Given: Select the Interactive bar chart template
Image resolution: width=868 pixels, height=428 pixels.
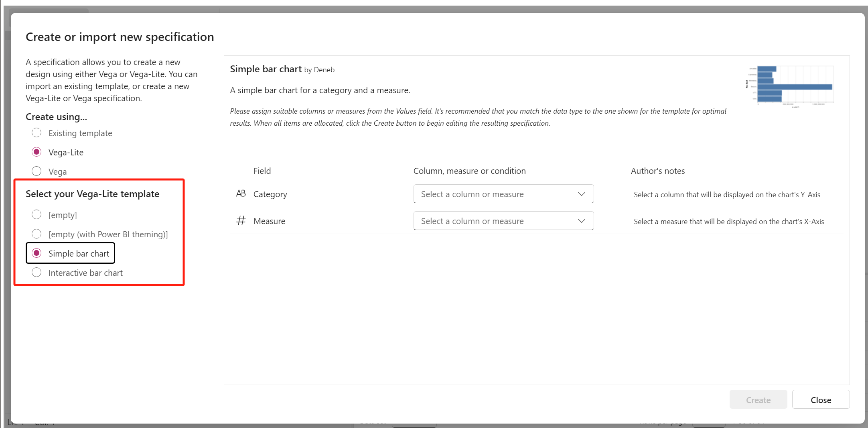Looking at the screenshot, I should 37,273.
